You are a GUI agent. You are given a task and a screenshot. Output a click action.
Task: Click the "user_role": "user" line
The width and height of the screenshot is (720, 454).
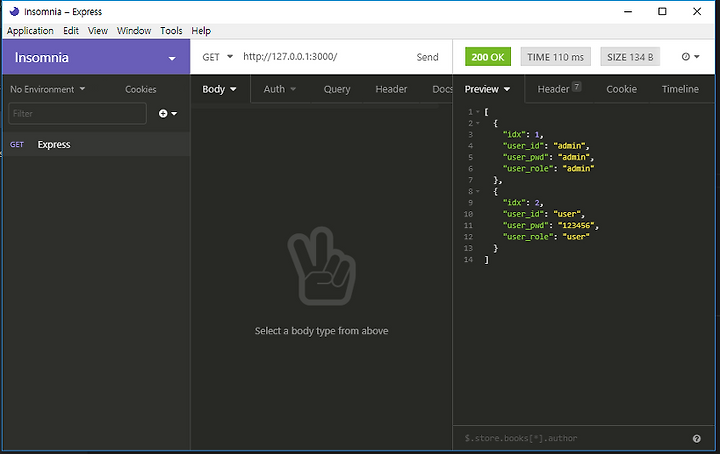pyautogui.click(x=546, y=237)
